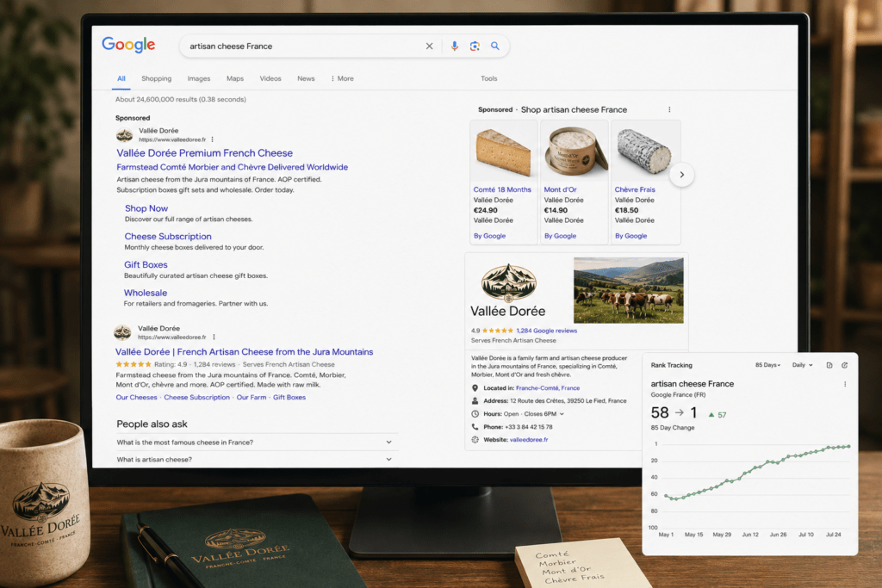Advance shopping carousel with next arrow
Viewport: 882px width, 588px height.
pos(682,175)
